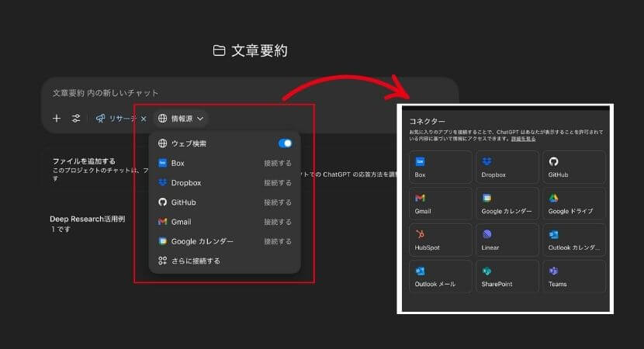Open the Linear connector tile
This screenshot has width=644, height=349.
(x=507, y=240)
